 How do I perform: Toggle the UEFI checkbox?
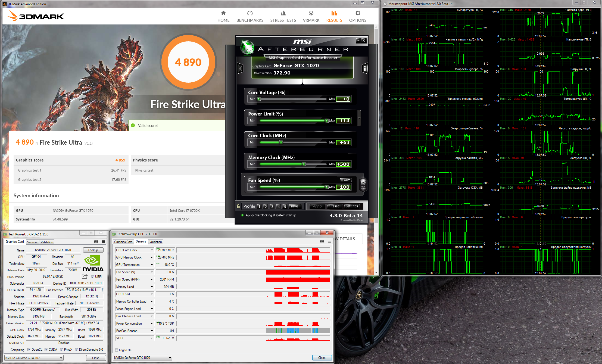point(92,277)
